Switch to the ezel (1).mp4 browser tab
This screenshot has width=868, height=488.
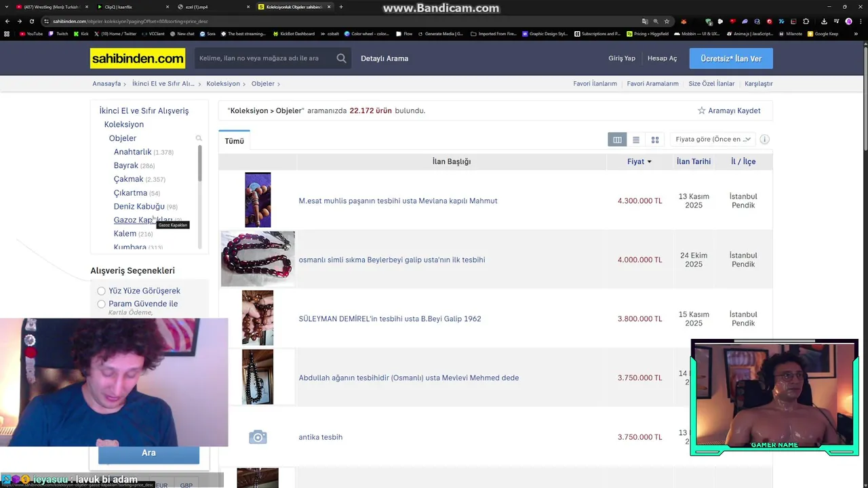pos(214,7)
